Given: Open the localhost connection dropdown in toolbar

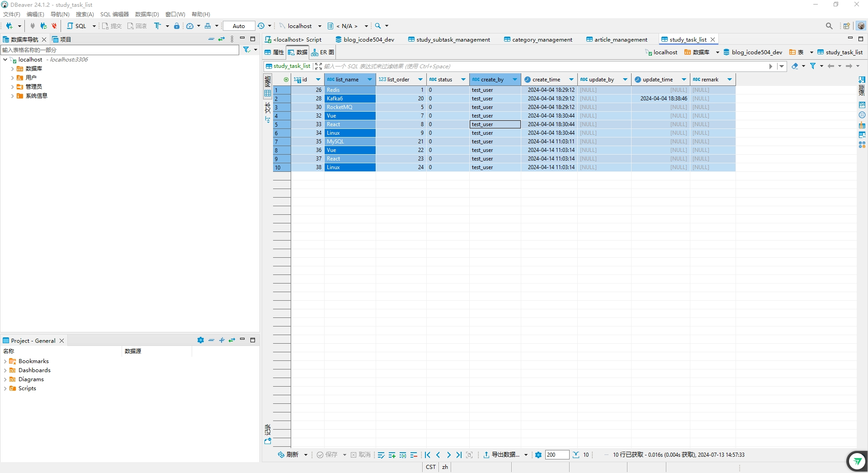Looking at the screenshot, I should [320, 26].
